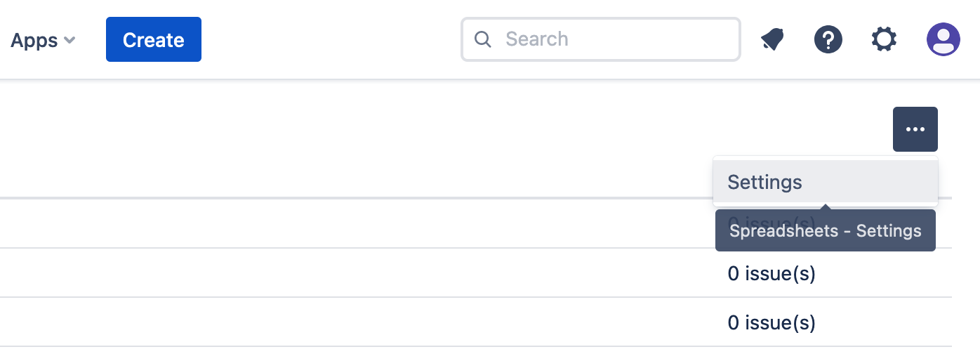Open the Help question mark icon
The height and width of the screenshot is (354, 980).
point(828,39)
